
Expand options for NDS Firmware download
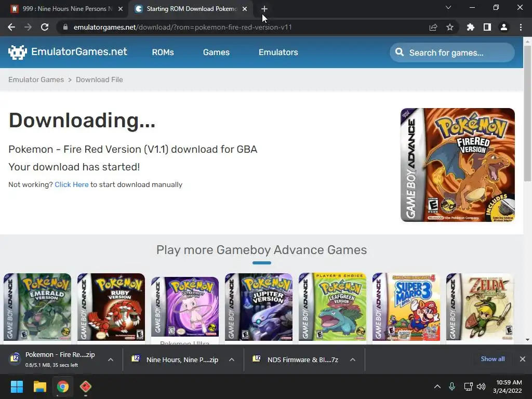coord(353,360)
